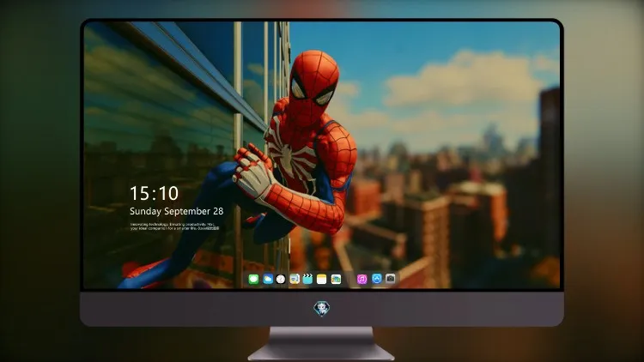Click the small quote text below the date
Image resolution: width=644 pixels, height=362 pixels.
pos(175,226)
